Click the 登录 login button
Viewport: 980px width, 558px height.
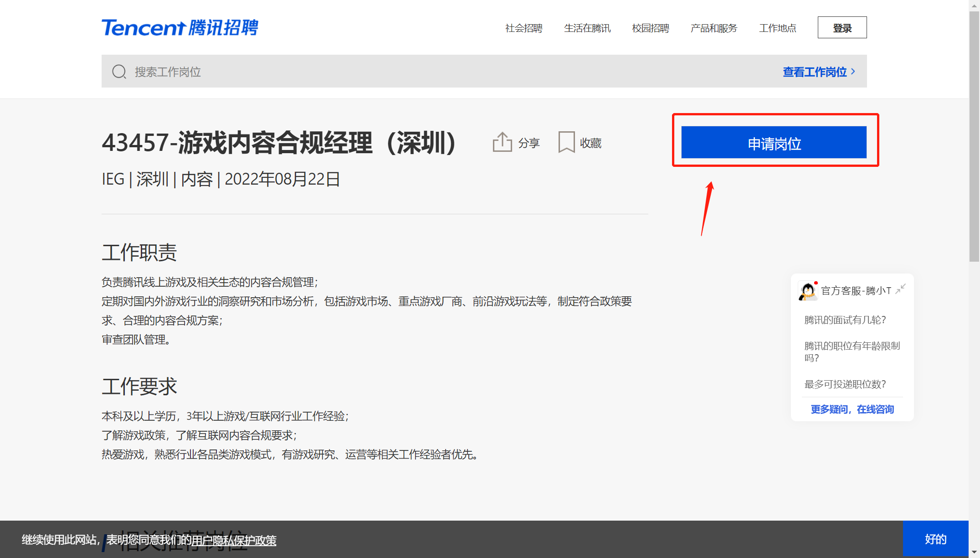842,28
